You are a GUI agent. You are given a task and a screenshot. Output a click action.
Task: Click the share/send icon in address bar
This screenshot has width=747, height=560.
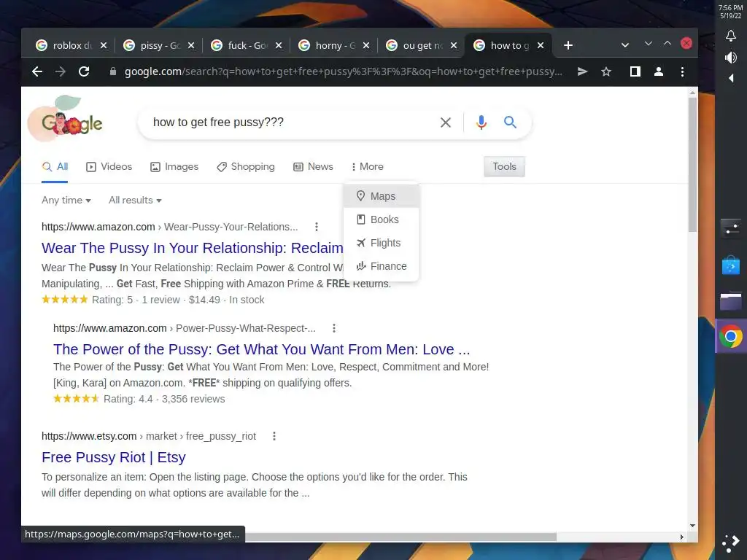coord(582,71)
